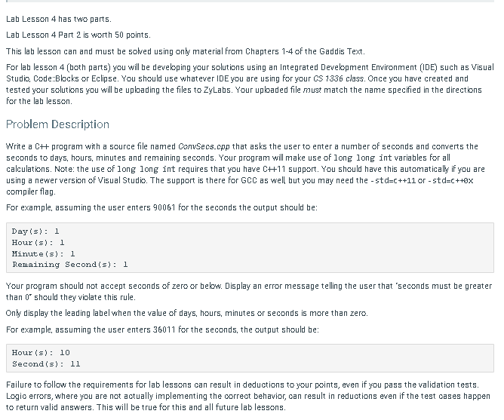This screenshot has width=504, height=420.
Task: Click the italic 'CS 1336 class' text
Action: [339, 78]
